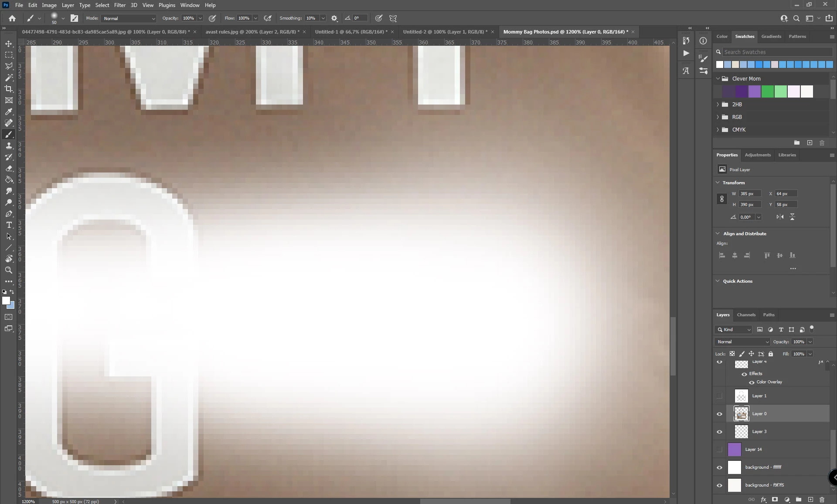Open the brush Mode dropdown
The image size is (837, 504).
(x=129, y=18)
